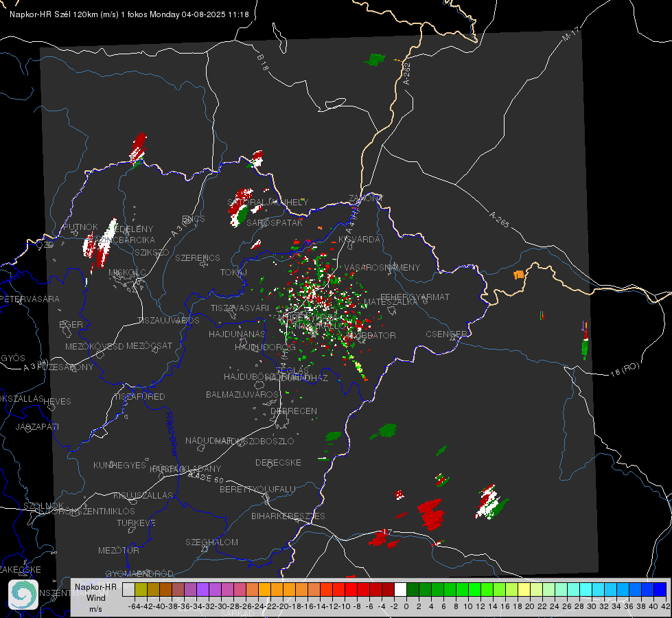Click the TISZAVASVÁRI town label
This screenshot has height=618, width=672.
click(x=240, y=308)
